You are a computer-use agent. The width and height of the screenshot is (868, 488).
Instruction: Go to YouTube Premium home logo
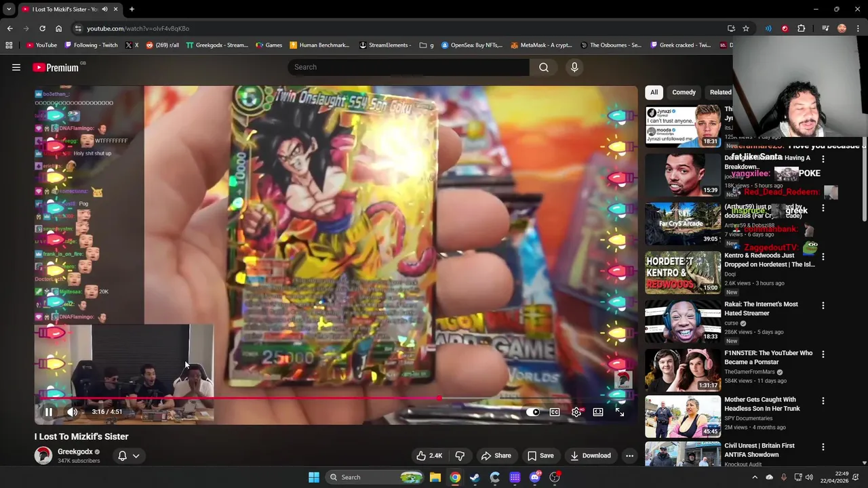(x=56, y=67)
